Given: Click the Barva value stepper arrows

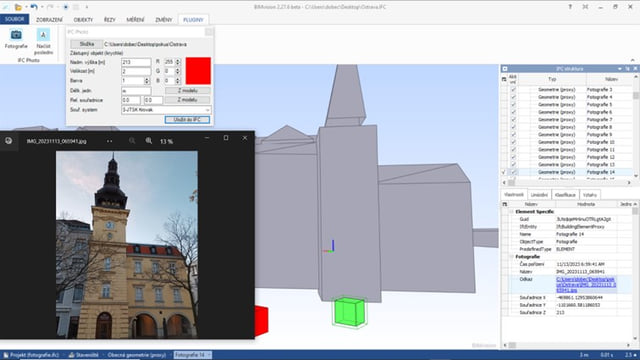Looking at the screenshot, I should point(147,81).
